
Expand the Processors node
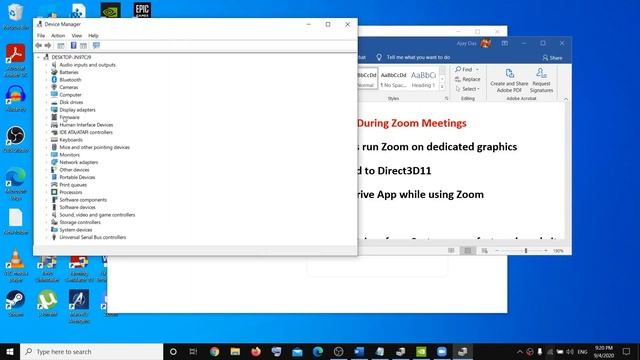pyautogui.click(x=47, y=192)
